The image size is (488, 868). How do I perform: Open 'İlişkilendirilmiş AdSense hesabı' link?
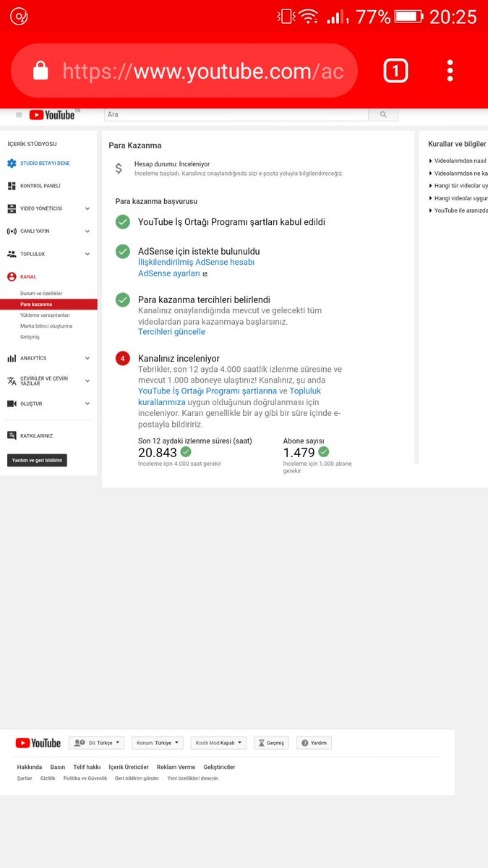click(196, 263)
